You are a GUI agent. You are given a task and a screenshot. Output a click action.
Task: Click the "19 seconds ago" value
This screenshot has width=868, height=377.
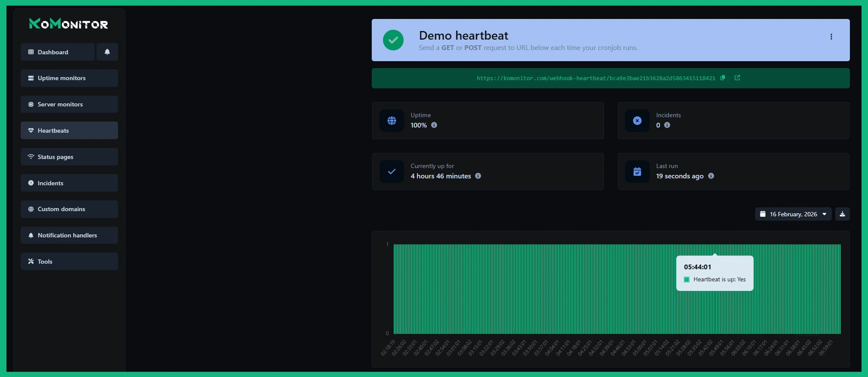tap(680, 176)
